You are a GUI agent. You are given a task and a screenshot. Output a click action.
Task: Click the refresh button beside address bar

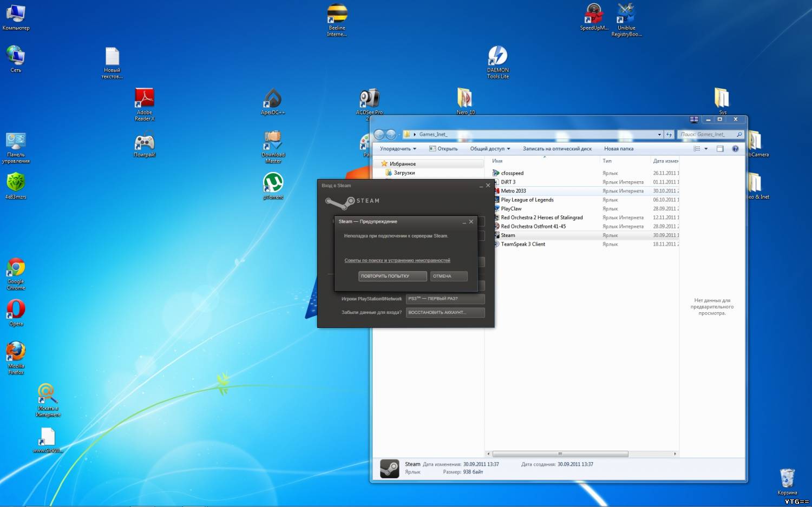[x=669, y=134]
